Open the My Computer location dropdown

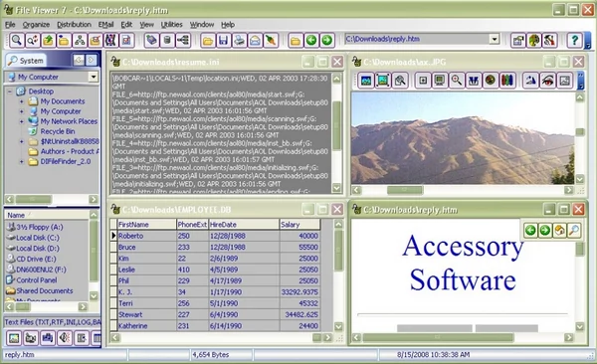click(x=94, y=77)
